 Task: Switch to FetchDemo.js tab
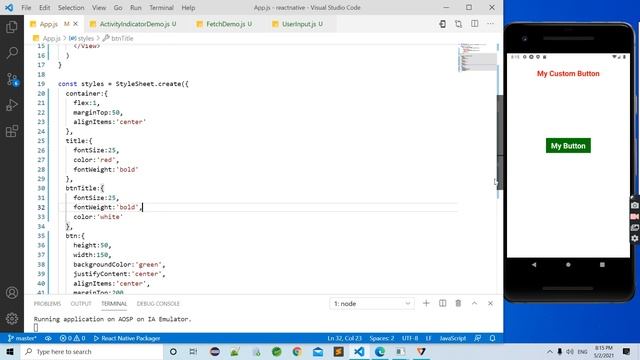pyautogui.click(x=227, y=24)
